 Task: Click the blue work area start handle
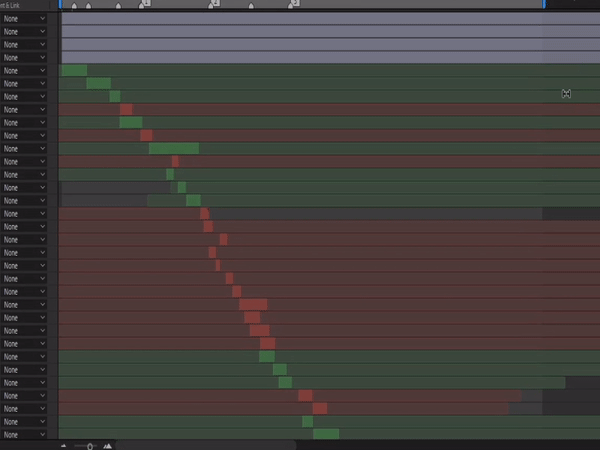(60, 4)
